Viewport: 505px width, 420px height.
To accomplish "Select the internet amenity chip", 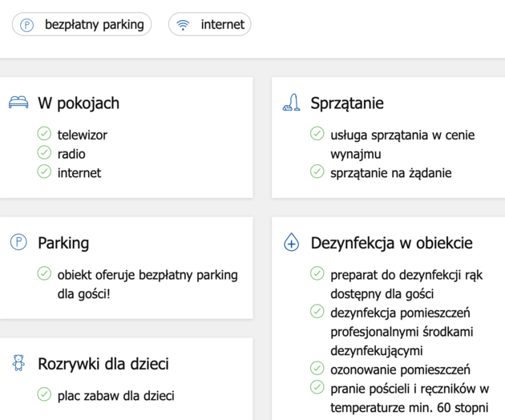I will pos(210,25).
